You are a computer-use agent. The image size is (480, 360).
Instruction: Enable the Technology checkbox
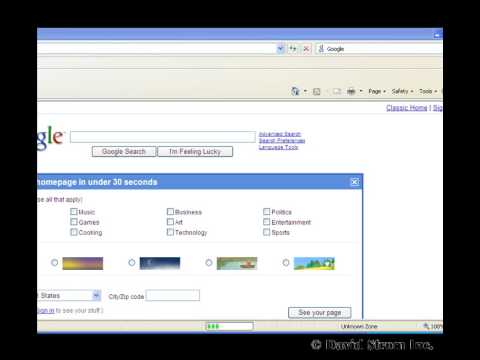pos(170,232)
